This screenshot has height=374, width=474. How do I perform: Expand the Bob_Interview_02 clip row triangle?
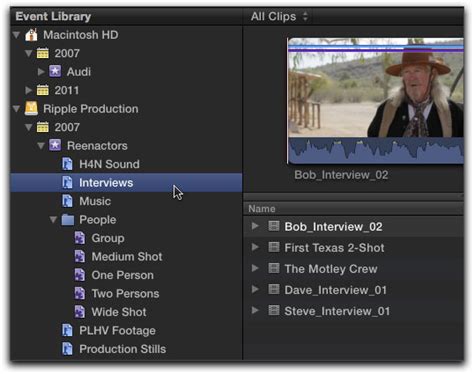click(x=255, y=226)
